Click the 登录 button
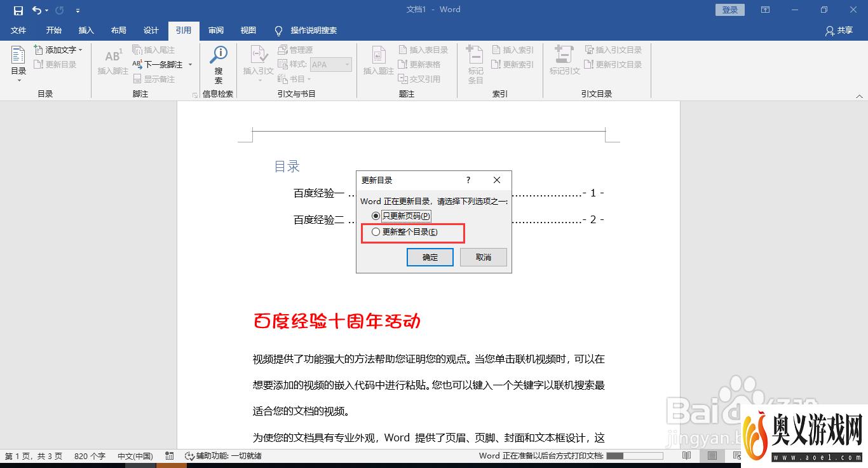The width and height of the screenshot is (868, 468). click(730, 10)
